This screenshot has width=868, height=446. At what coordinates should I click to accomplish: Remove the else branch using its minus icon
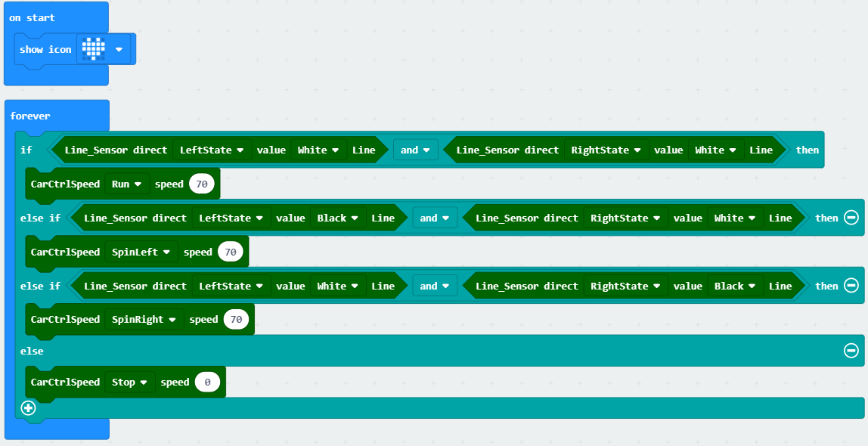coord(851,351)
